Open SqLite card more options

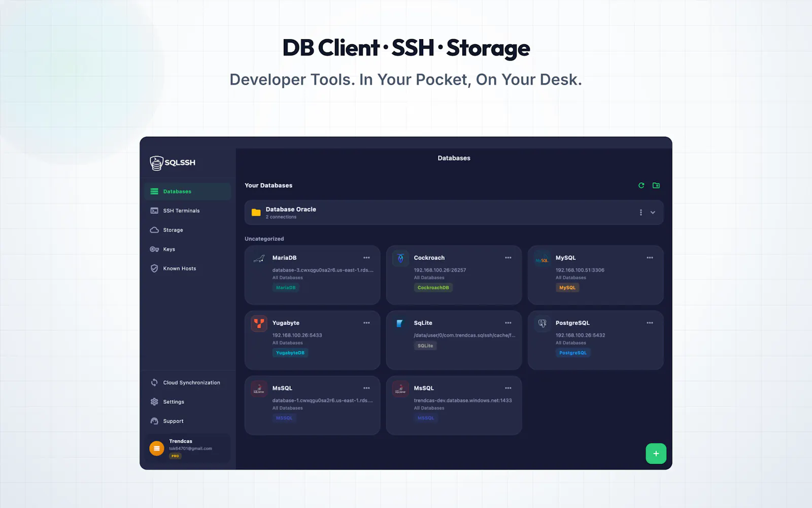tap(508, 323)
